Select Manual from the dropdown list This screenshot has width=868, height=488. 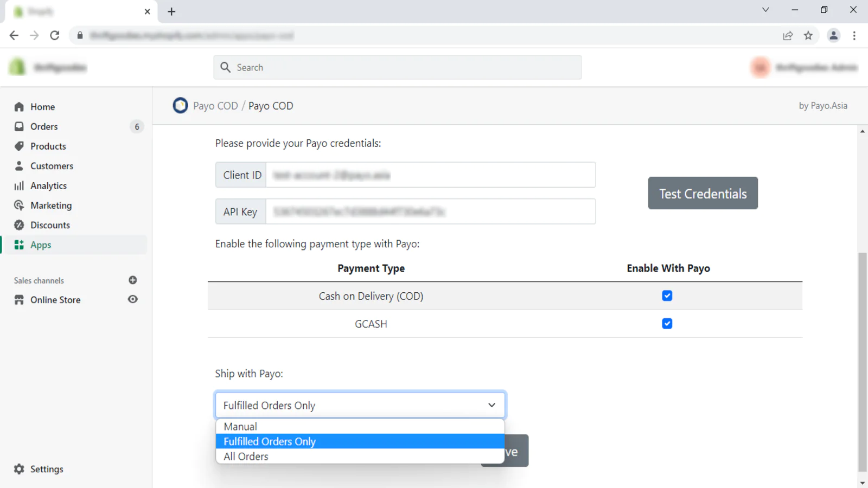[x=360, y=427]
